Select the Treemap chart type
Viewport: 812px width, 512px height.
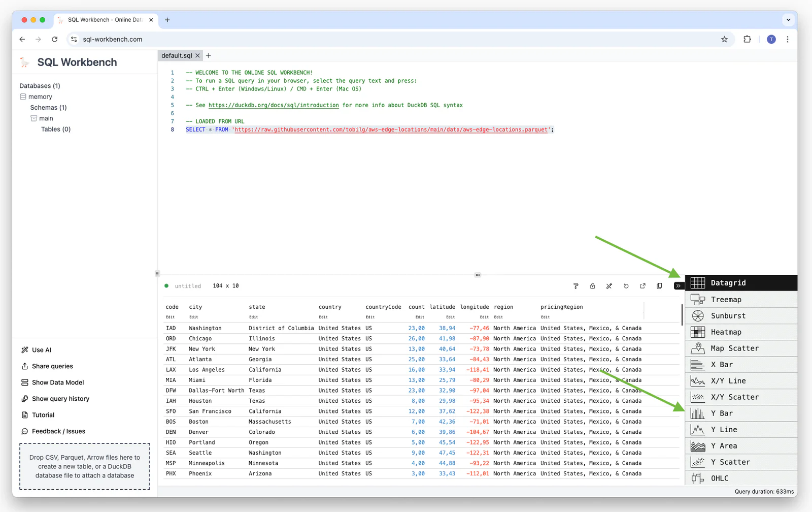741,300
